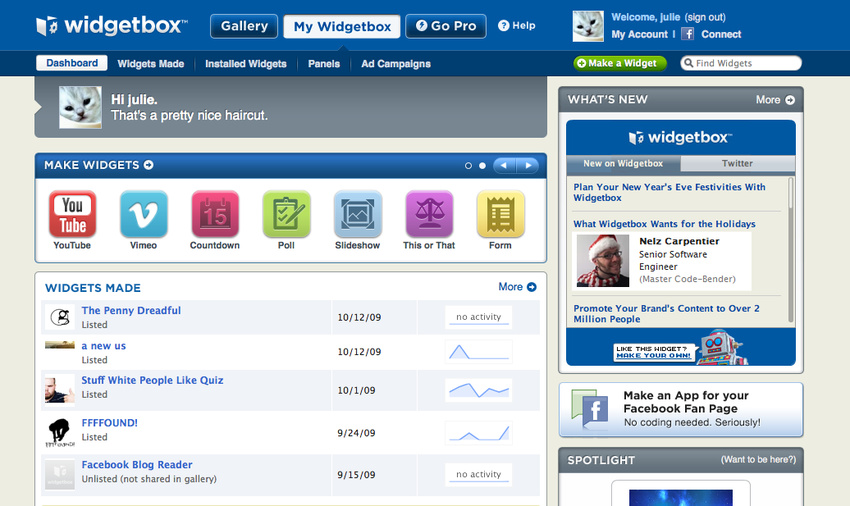Screen dimensions: 850x506
Task: Open the Widgets Made sub-tab
Action: coord(151,64)
